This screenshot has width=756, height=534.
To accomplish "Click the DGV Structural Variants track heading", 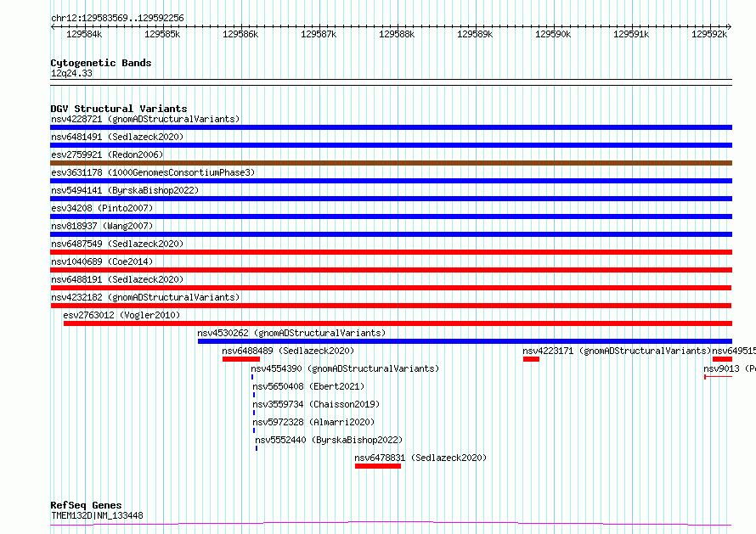I will pos(119,109).
